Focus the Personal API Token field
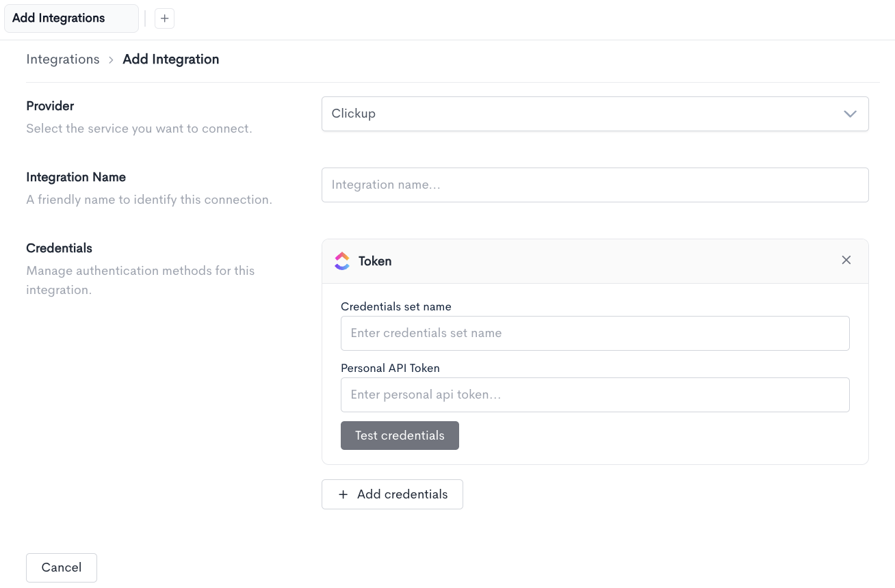 [x=595, y=395]
